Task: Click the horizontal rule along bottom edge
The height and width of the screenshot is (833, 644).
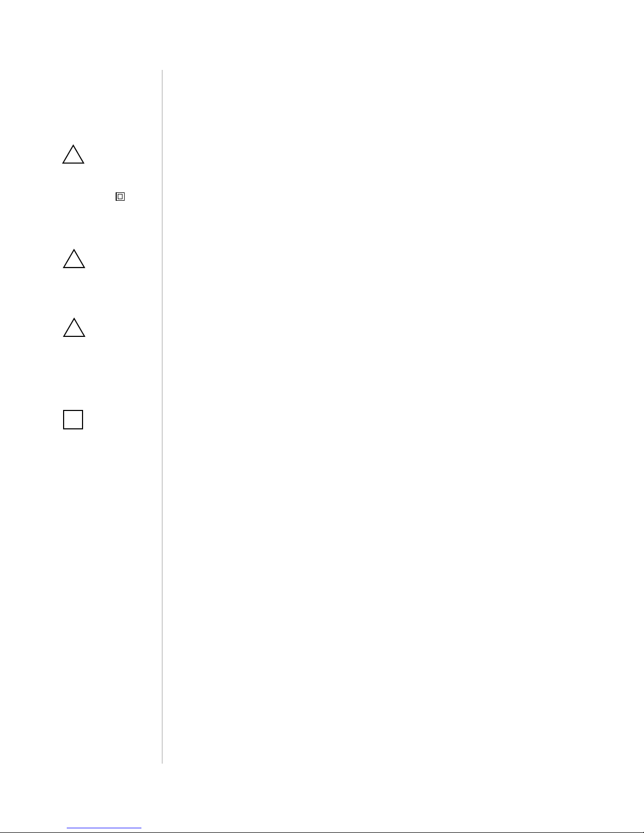Action: [322, 832]
